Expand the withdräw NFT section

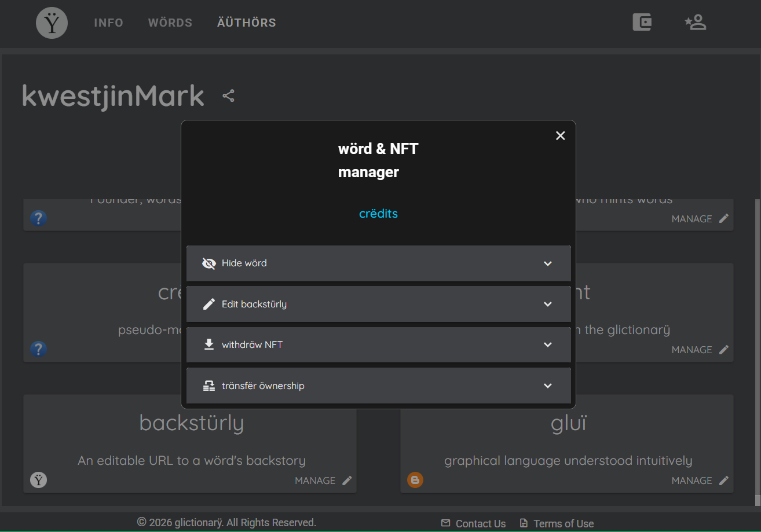pos(379,345)
